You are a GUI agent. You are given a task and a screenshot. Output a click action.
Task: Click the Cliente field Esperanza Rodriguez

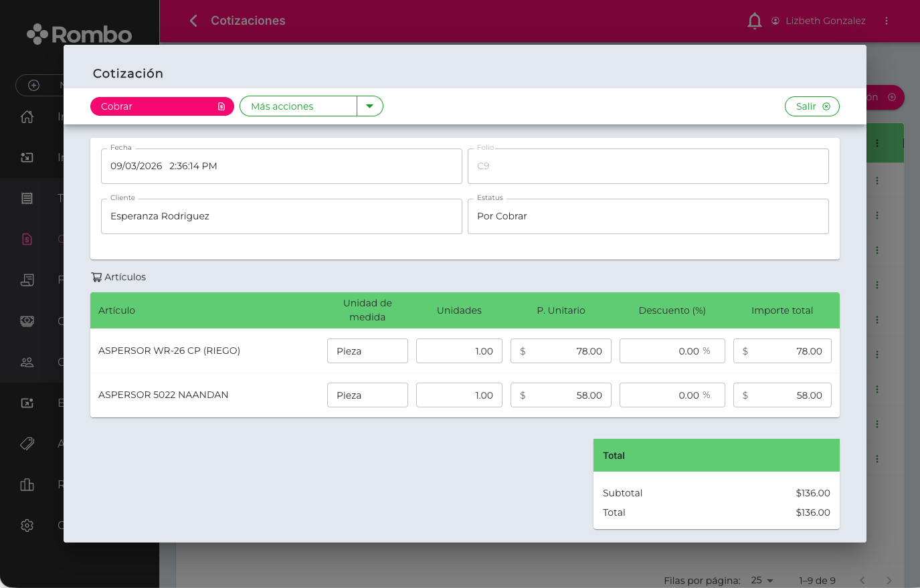click(x=281, y=216)
